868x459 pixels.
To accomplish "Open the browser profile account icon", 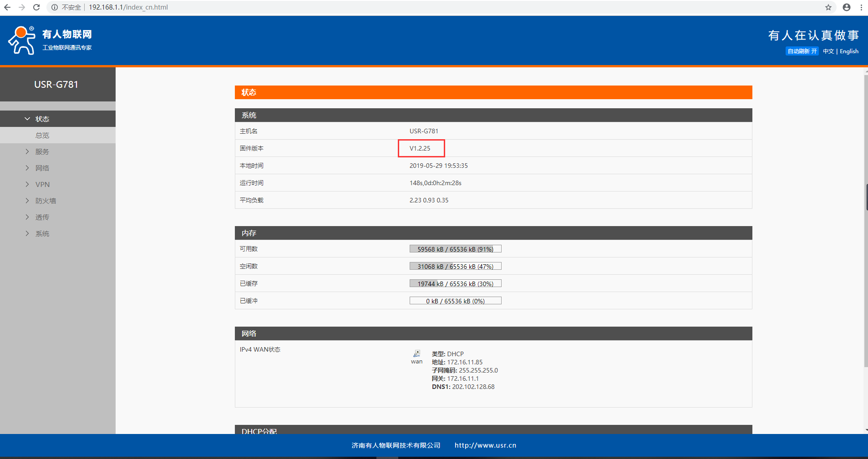I will tap(847, 7).
